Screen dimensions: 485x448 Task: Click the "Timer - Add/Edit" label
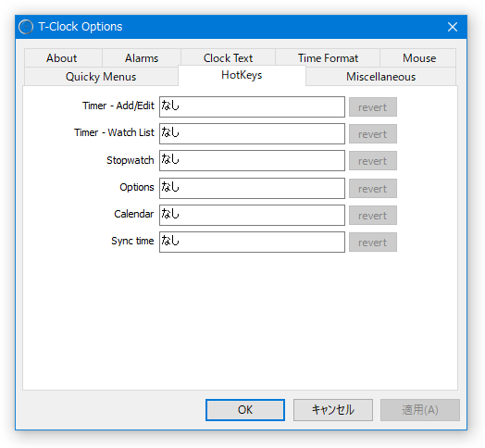[x=118, y=106]
